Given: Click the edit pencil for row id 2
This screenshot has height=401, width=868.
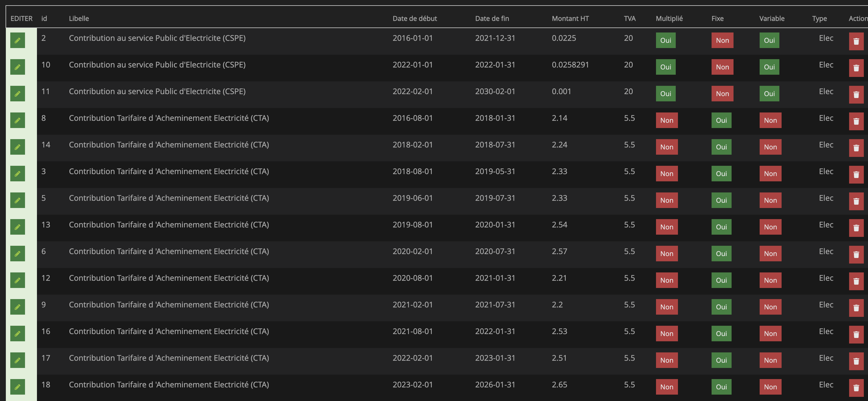Looking at the screenshot, I should [18, 40].
